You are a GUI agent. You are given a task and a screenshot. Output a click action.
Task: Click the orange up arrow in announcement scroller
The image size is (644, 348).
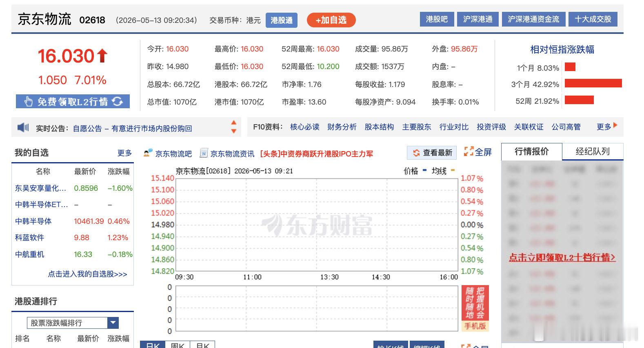pyautogui.click(x=234, y=123)
